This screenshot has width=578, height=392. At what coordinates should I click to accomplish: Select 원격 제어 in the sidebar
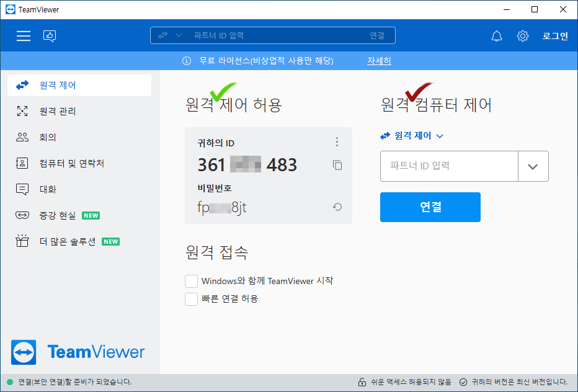[x=79, y=85]
